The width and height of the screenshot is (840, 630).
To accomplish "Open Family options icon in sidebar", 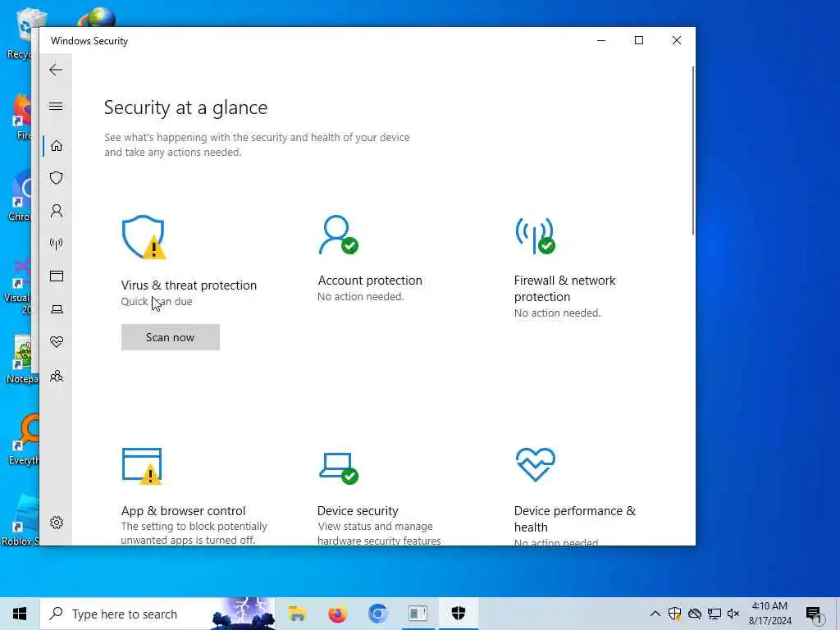I will 57,376.
